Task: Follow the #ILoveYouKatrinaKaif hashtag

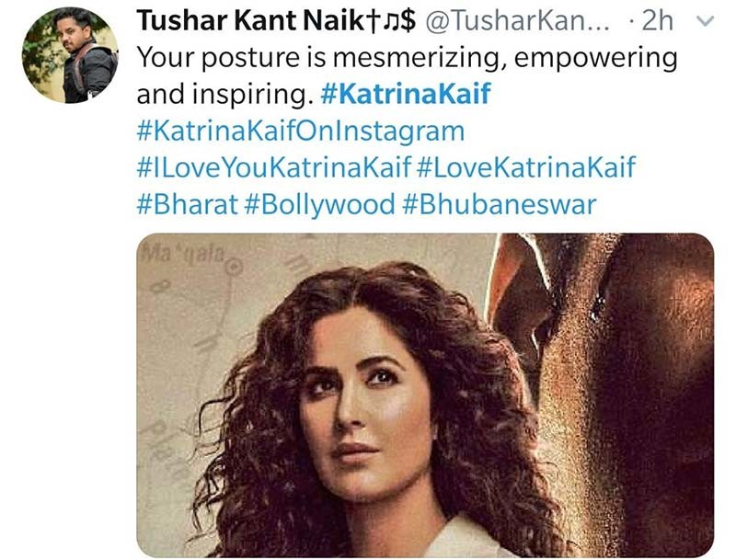Action: tap(274, 167)
